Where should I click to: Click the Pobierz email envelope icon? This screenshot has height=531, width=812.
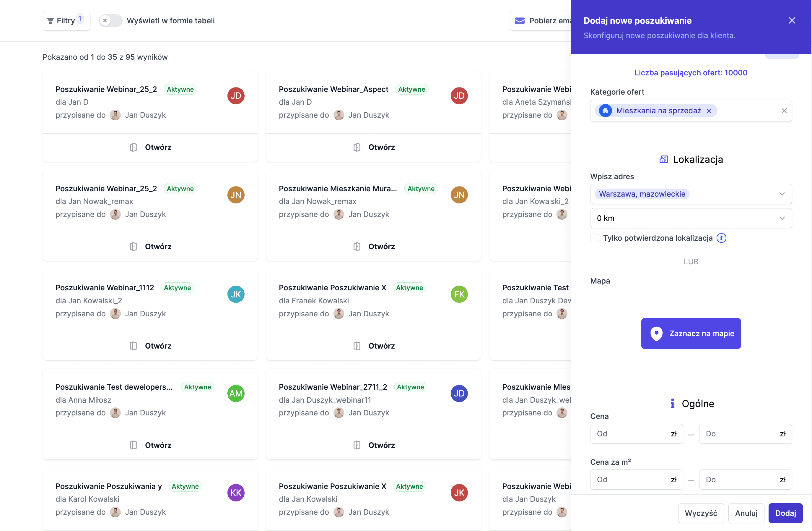point(519,21)
